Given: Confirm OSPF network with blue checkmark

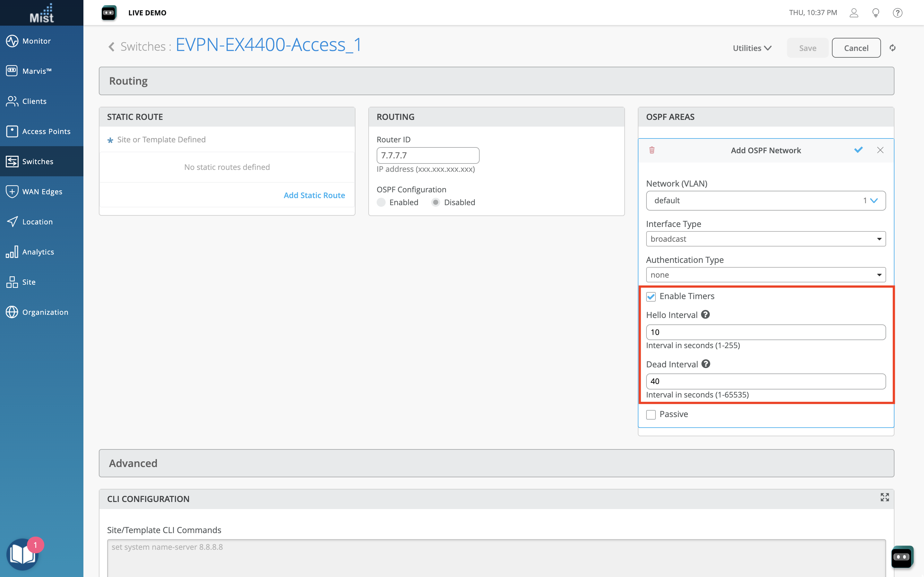Looking at the screenshot, I should 858,150.
